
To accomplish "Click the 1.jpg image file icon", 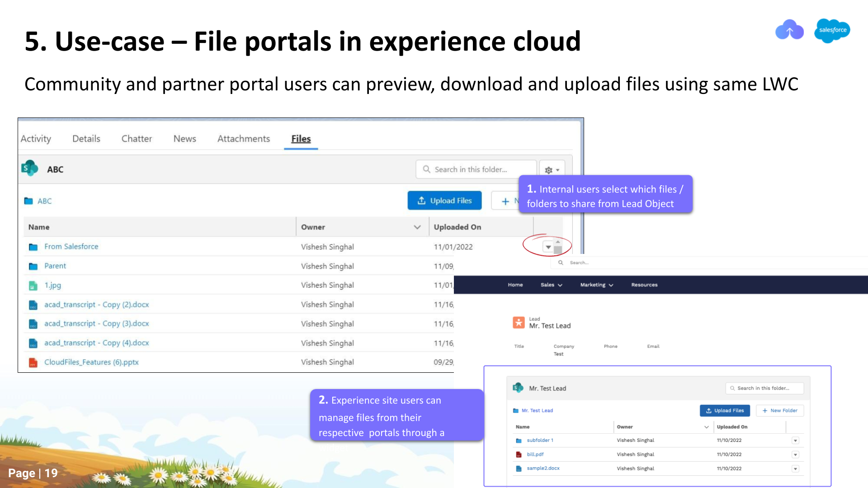I will coord(33,286).
